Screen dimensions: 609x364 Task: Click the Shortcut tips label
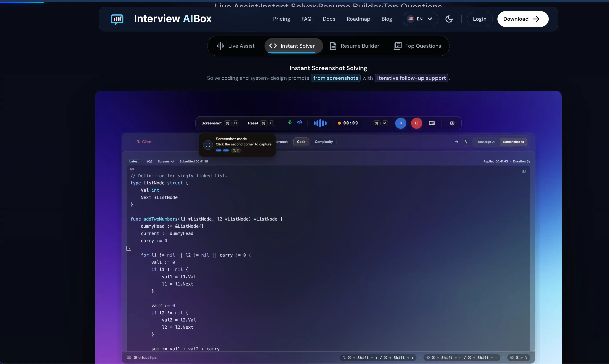click(145, 358)
